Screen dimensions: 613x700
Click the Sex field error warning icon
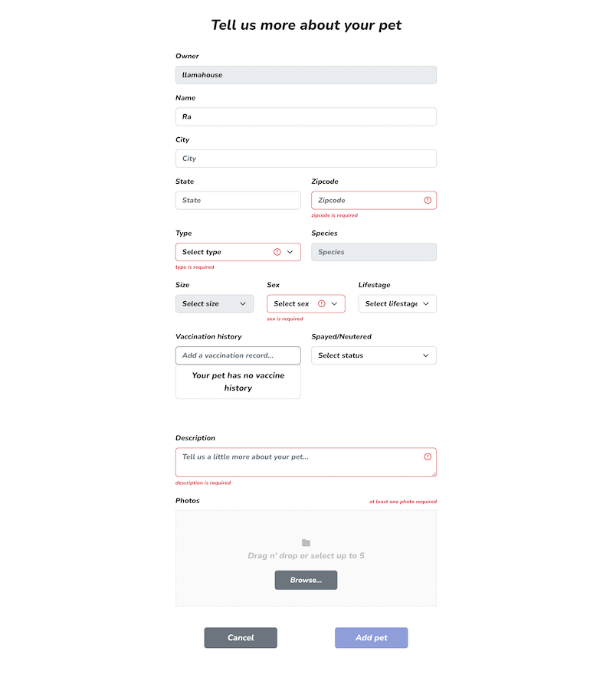coord(321,304)
